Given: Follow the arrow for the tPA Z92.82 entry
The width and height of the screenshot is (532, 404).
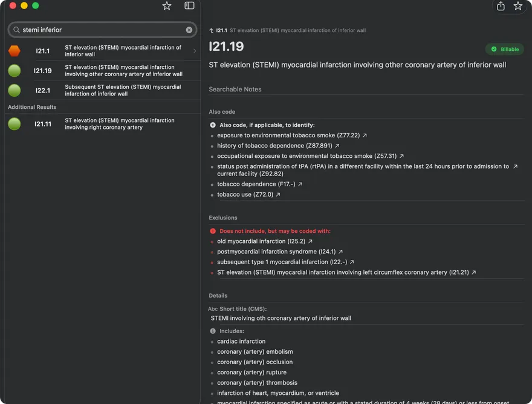Looking at the screenshot, I should coord(515,166).
